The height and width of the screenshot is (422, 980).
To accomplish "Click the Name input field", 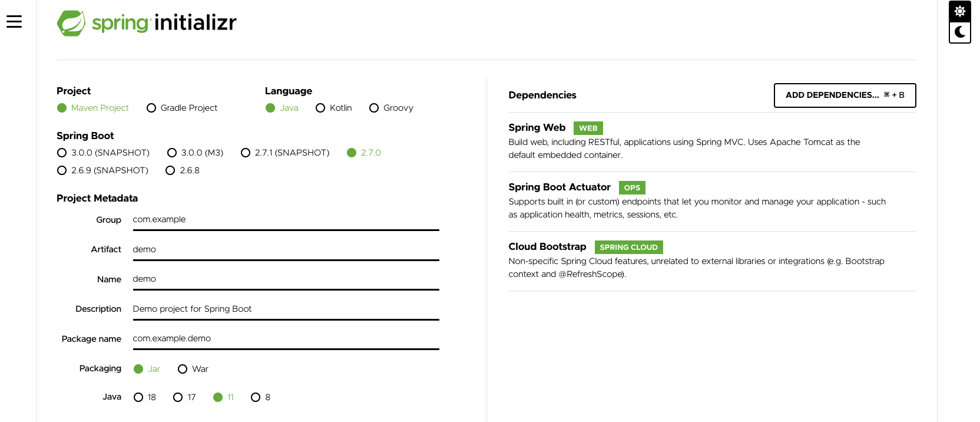I will [286, 279].
